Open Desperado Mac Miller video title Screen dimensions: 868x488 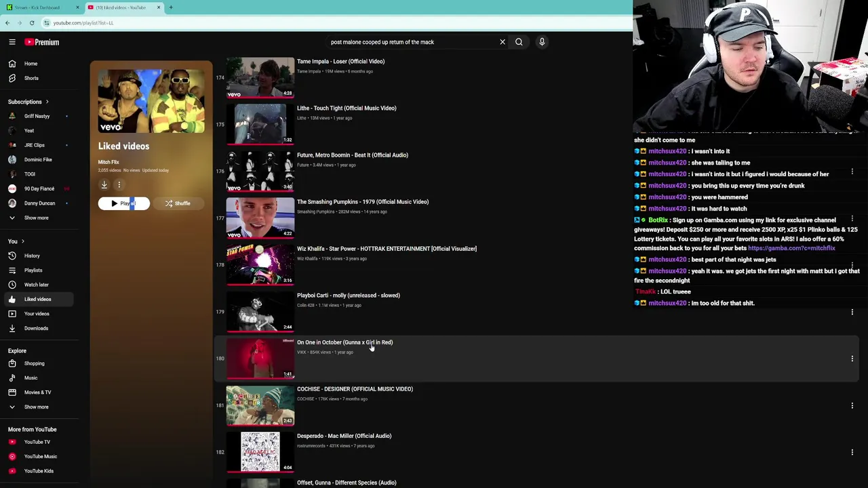click(x=344, y=436)
